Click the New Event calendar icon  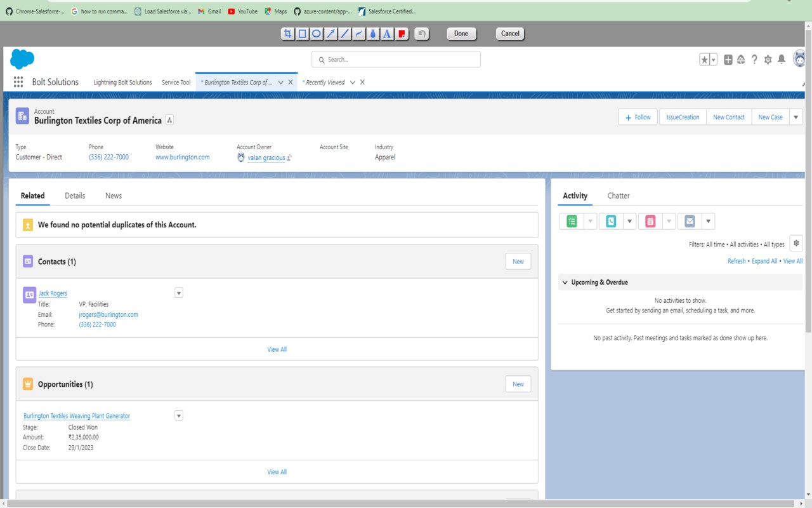pos(650,221)
